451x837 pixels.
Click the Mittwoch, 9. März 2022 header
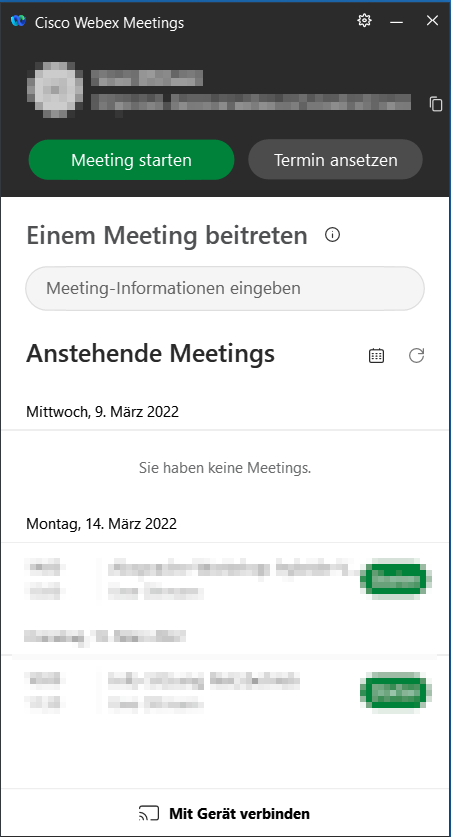pyautogui.click(x=102, y=412)
